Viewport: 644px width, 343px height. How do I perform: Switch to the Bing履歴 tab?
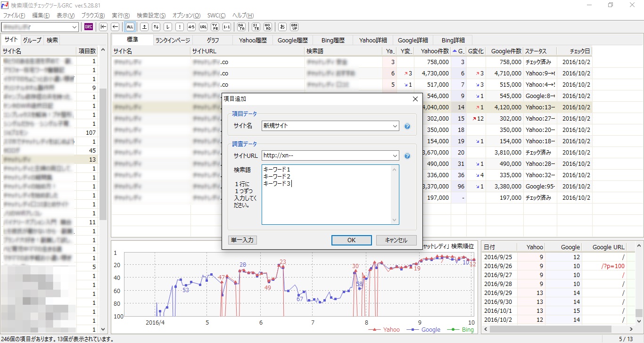(x=333, y=41)
